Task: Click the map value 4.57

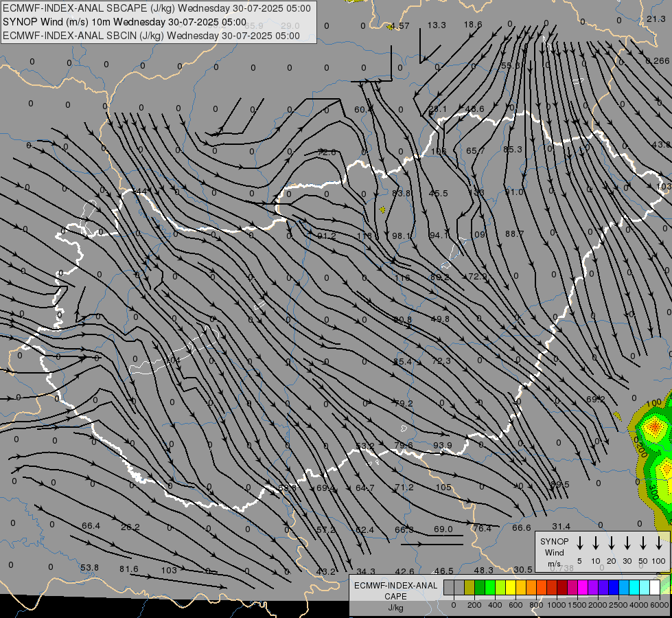Action: pyautogui.click(x=400, y=25)
